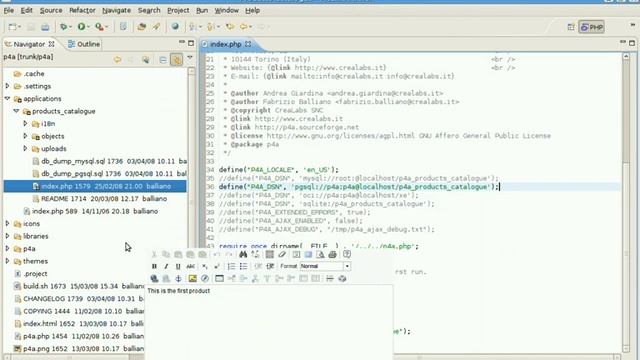This screenshot has height=360, width=640.
Task: Expand the libraries folder
Action: (x=7, y=236)
